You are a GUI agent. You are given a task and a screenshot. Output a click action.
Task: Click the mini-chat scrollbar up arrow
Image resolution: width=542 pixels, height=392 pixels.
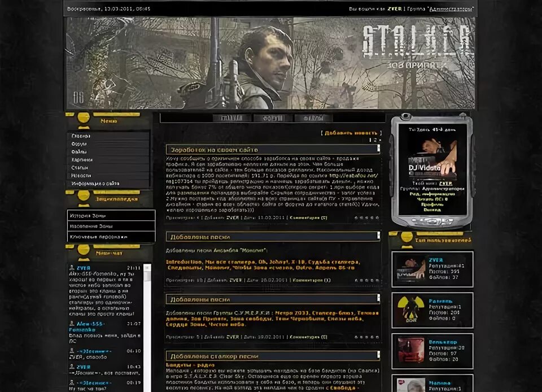tap(147, 268)
